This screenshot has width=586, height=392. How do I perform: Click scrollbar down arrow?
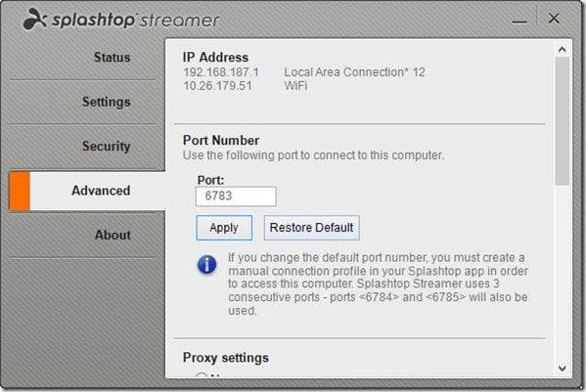point(562,369)
